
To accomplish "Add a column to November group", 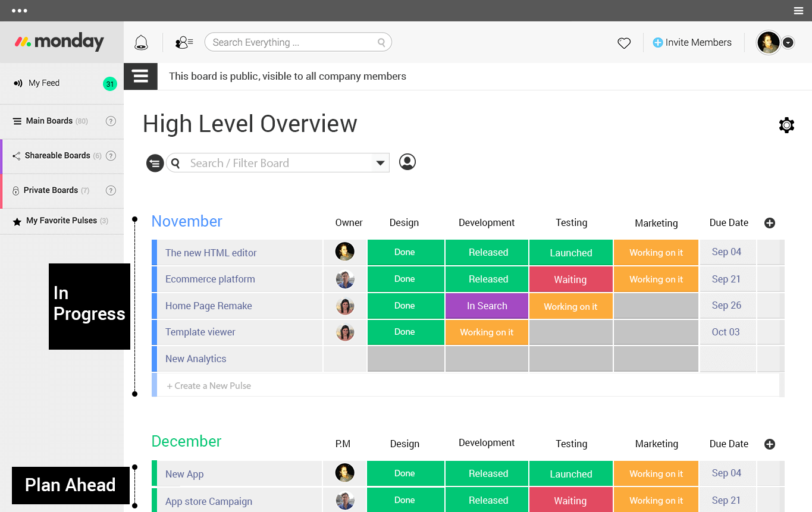I will pyautogui.click(x=770, y=223).
